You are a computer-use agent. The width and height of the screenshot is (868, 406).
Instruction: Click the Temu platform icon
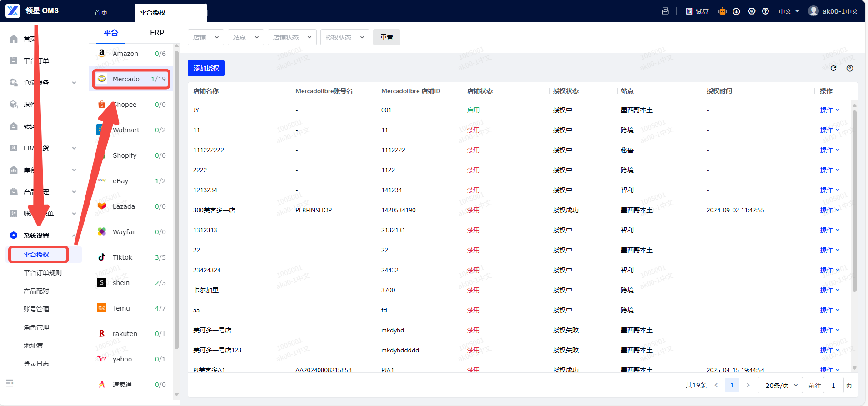(x=102, y=308)
